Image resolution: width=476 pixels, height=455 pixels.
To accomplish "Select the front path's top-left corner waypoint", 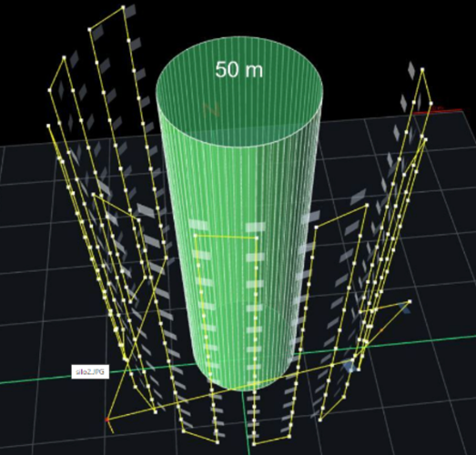I will coord(195,236).
